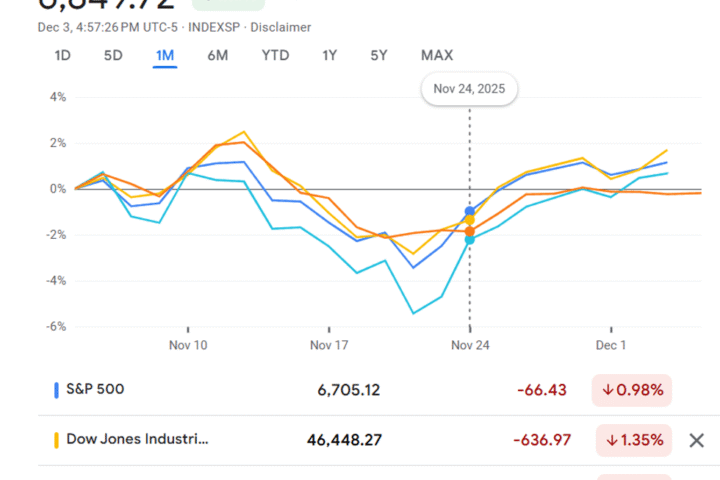Click the blue S&P 500 color marker
Image resolution: width=720 pixels, height=480 pixels.
[56, 390]
